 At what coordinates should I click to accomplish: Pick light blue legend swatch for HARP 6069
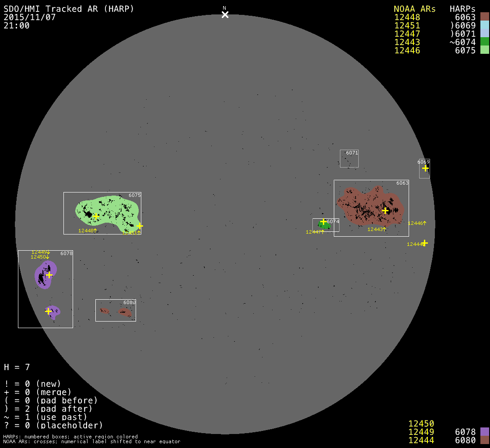pyautogui.click(x=484, y=25)
